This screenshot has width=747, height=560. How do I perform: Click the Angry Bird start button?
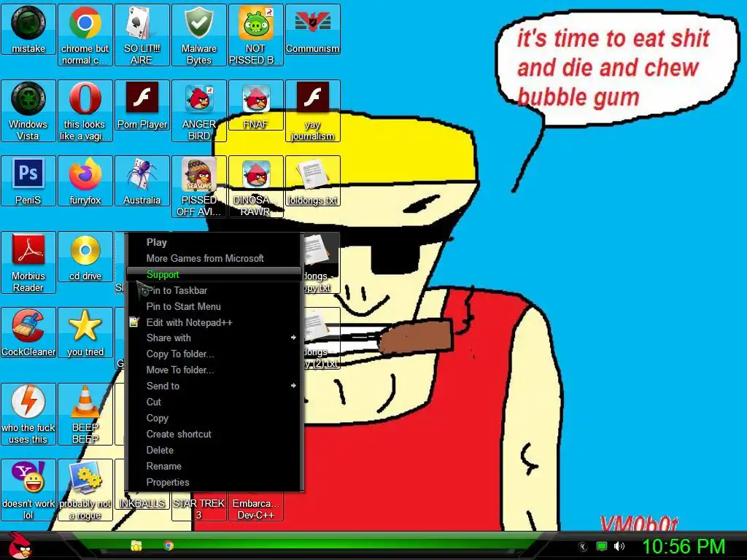click(x=20, y=545)
